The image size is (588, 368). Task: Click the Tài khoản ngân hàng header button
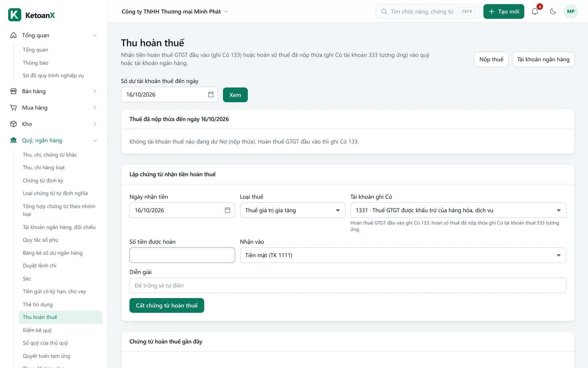pyautogui.click(x=543, y=59)
